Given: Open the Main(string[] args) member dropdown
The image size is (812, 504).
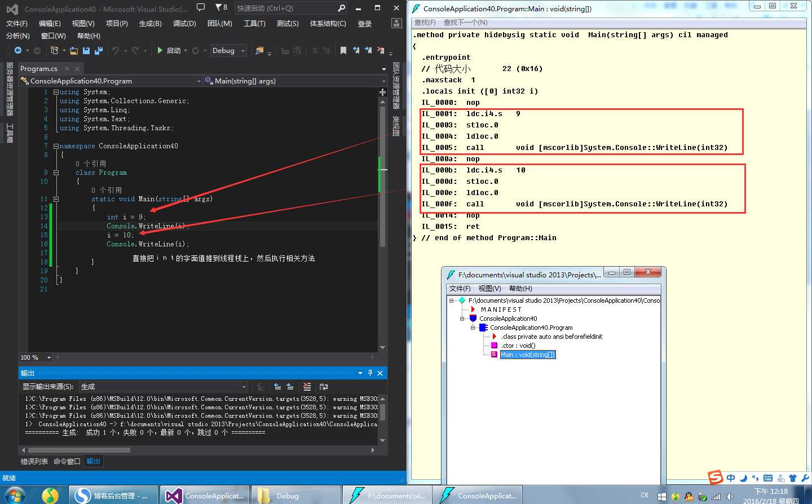Looking at the screenshot, I should click(x=295, y=81).
